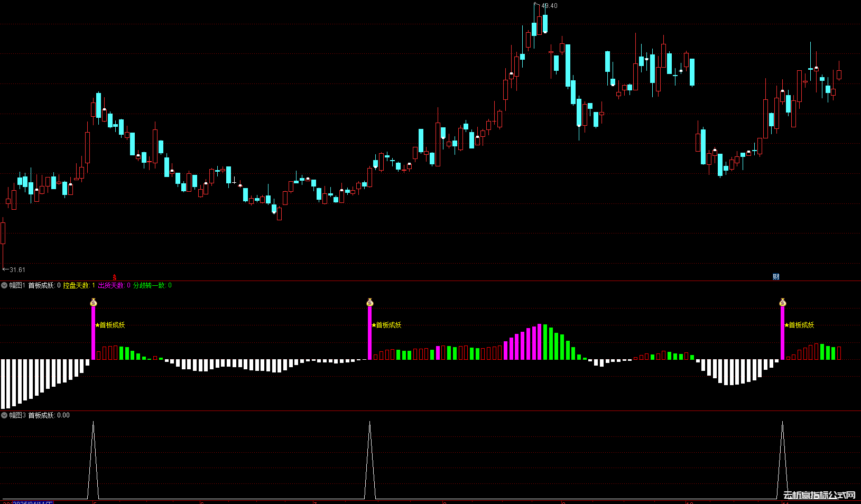Click the first yellow star 首板成妖 label
The height and width of the screenshot is (504, 861).
point(110,325)
